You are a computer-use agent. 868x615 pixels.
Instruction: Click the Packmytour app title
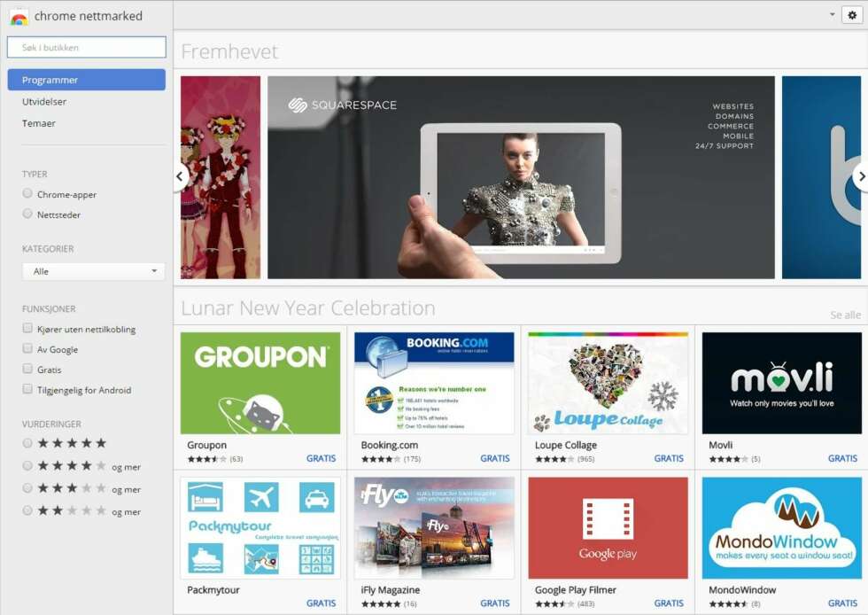point(213,590)
